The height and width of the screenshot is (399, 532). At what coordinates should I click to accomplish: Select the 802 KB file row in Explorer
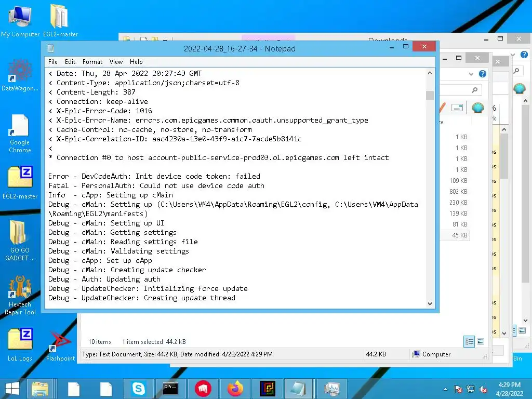tap(455, 191)
